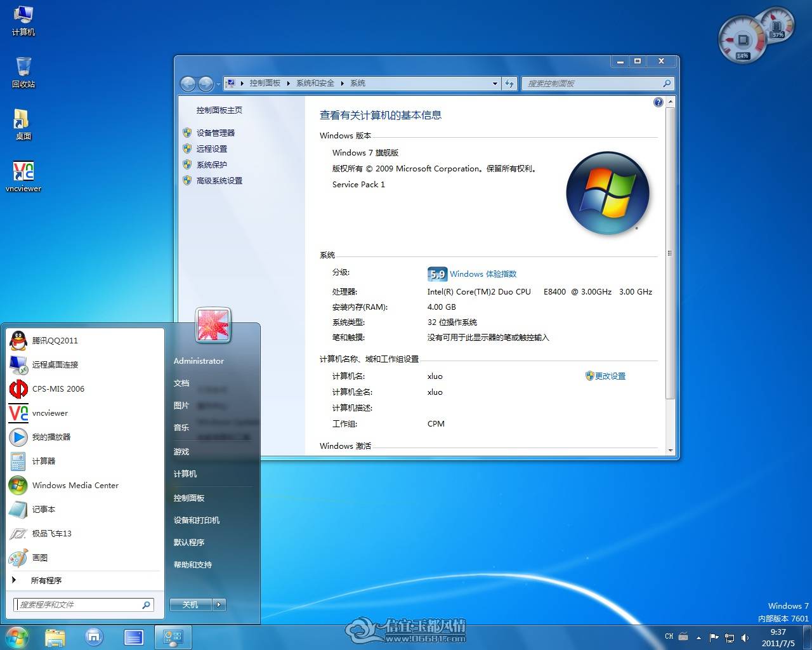
Task: Click the "Windows 7 旗舰版" edition text
Action: click(x=365, y=152)
